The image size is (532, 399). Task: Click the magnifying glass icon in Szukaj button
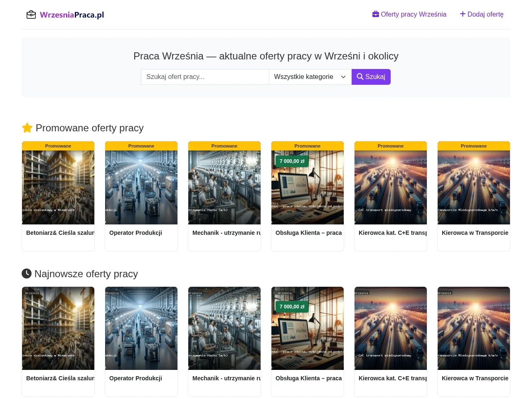click(360, 76)
